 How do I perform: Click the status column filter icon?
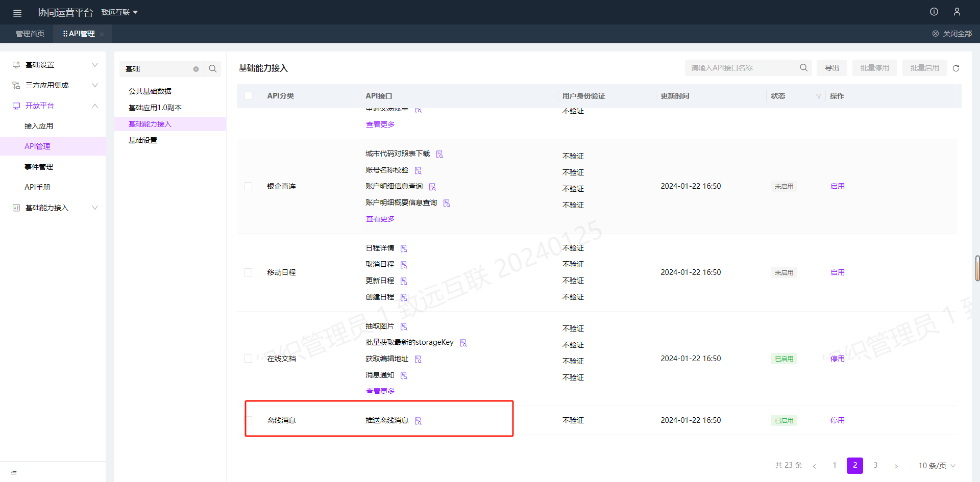click(x=819, y=96)
